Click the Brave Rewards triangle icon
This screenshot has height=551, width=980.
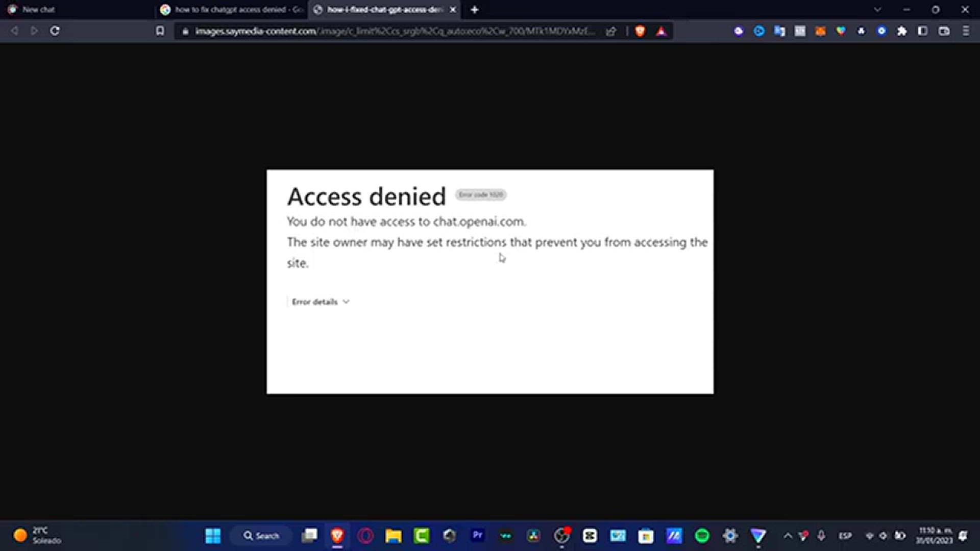[661, 31]
